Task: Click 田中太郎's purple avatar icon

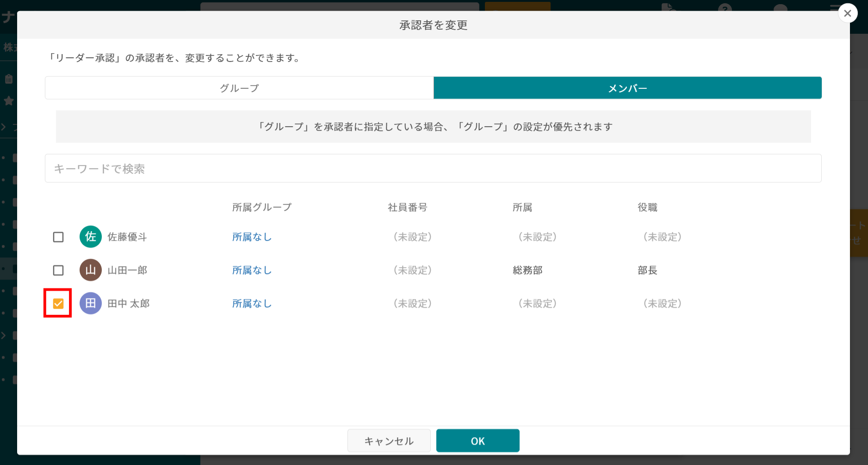Action: [91, 303]
